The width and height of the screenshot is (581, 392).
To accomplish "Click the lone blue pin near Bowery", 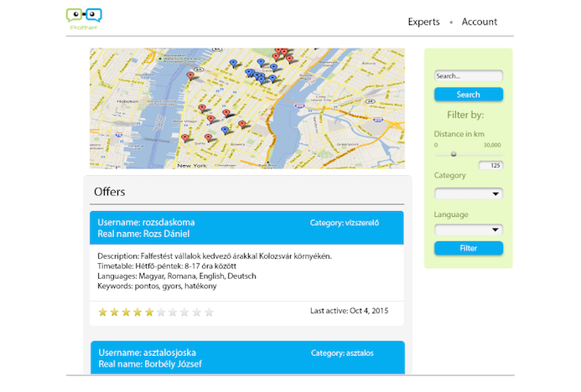I will [225, 131].
